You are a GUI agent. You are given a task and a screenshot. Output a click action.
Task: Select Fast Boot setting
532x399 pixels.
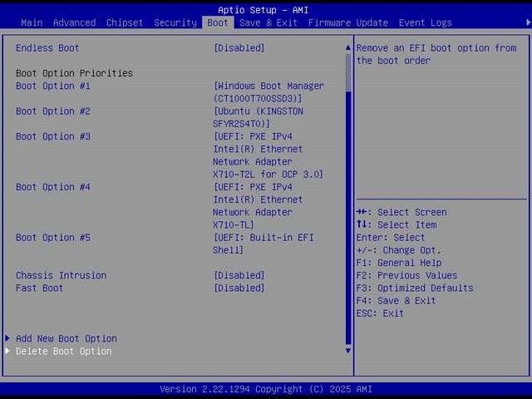point(39,288)
